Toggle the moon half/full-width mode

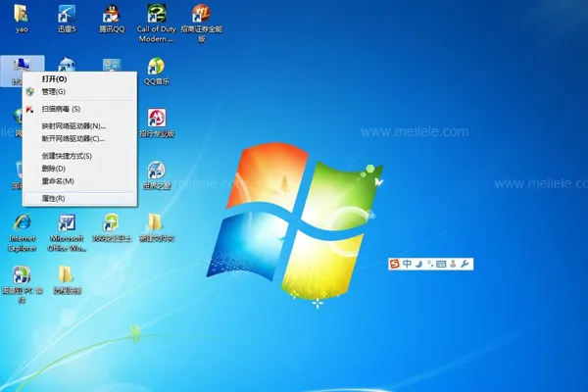[418, 264]
